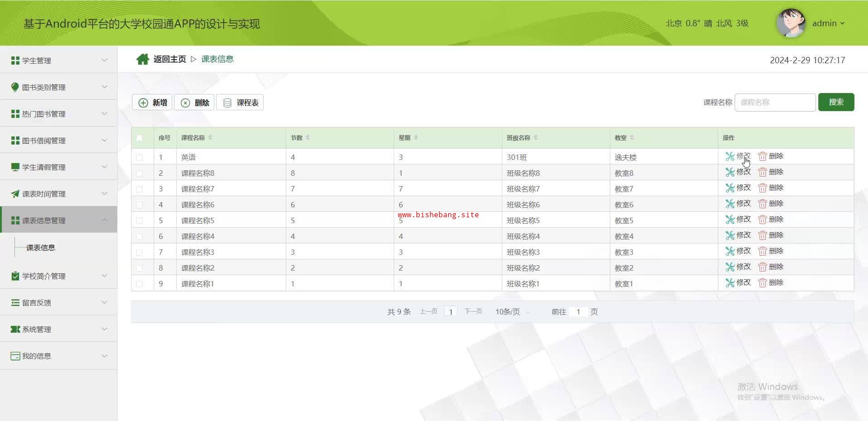
Task: Click the trash icon for 英语 row
Action: [763, 156]
